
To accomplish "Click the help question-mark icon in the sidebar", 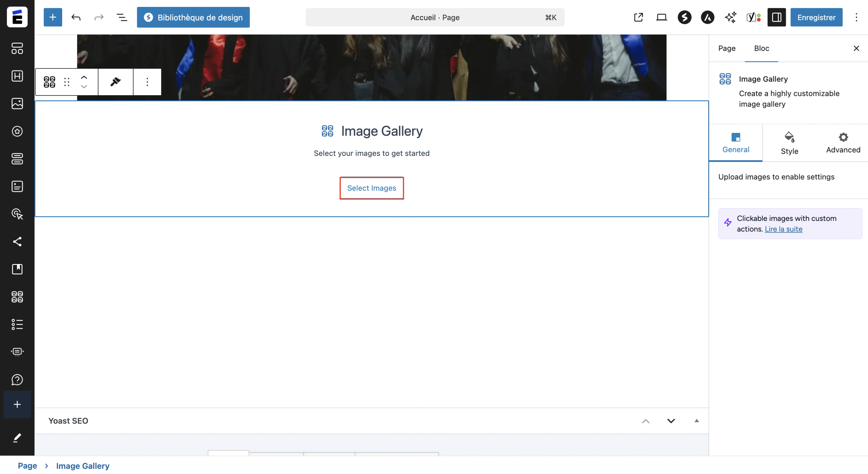I will tap(17, 379).
